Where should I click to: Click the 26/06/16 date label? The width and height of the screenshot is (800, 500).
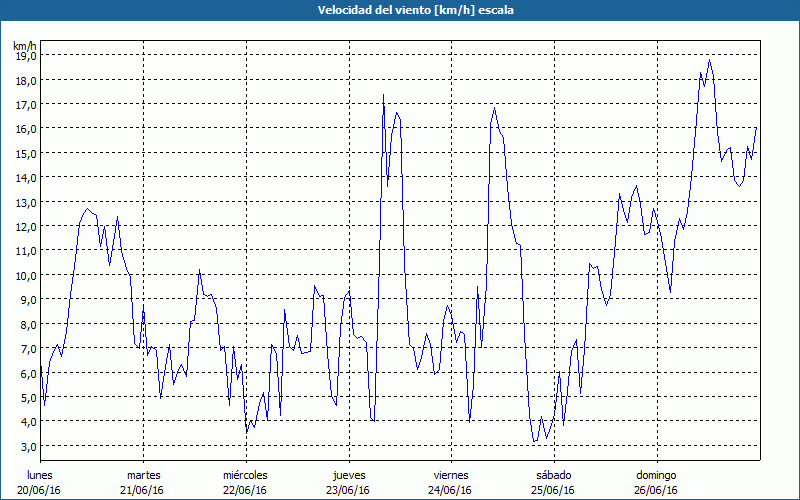pyautogui.click(x=655, y=490)
